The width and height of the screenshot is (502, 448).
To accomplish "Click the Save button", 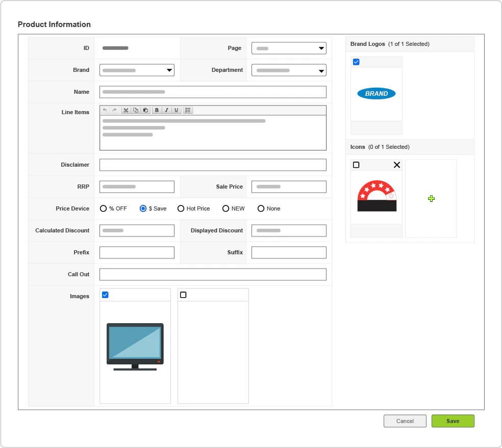I will point(453,421).
